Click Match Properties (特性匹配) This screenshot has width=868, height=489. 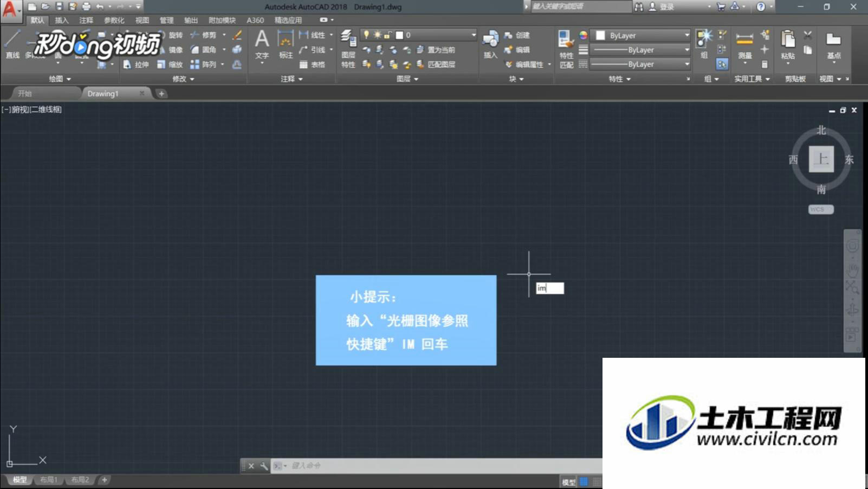click(566, 49)
